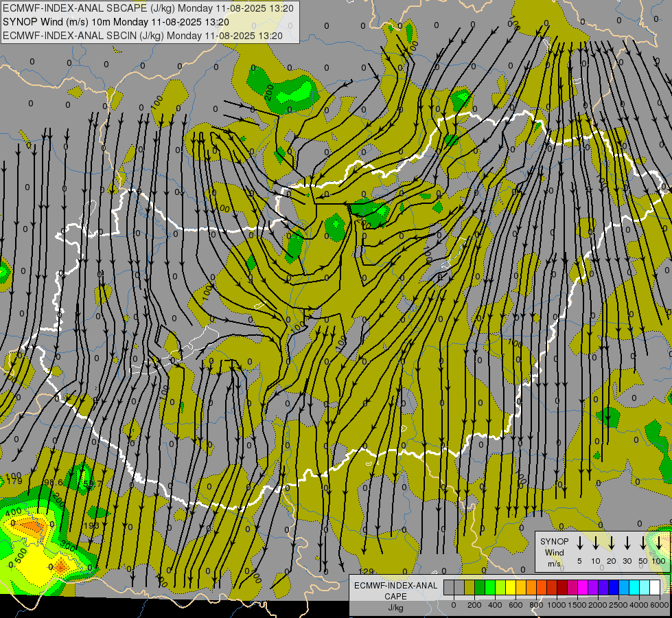Click the 'SYNOP' label in the wind legend

[554, 542]
